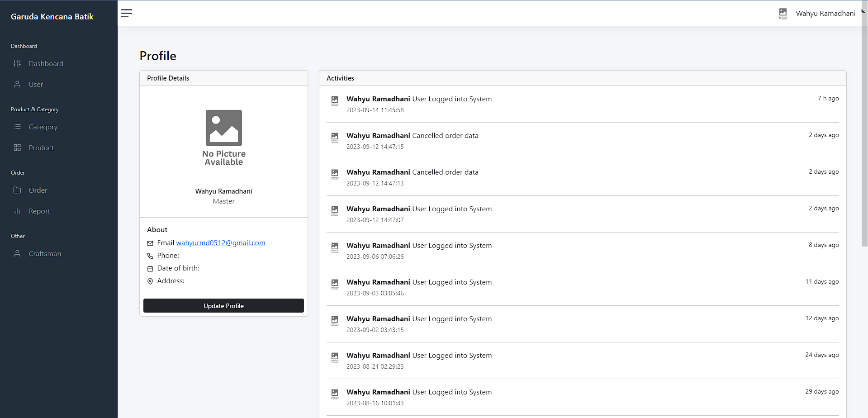Click the top-right user avatar icon

[x=783, y=14]
